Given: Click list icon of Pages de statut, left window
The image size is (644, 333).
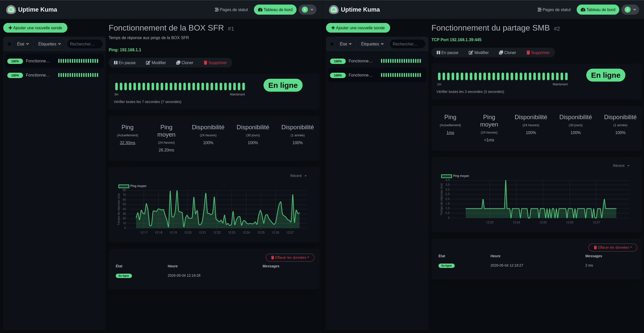Looking at the screenshot, I should click(217, 10).
